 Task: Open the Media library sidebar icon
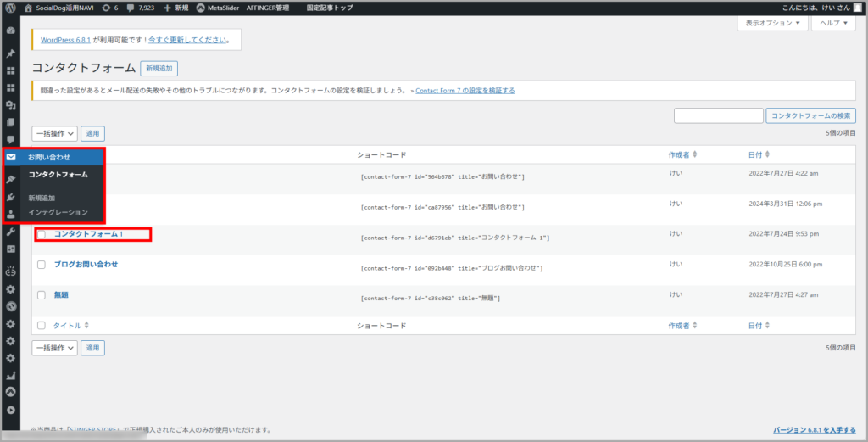[10, 105]
